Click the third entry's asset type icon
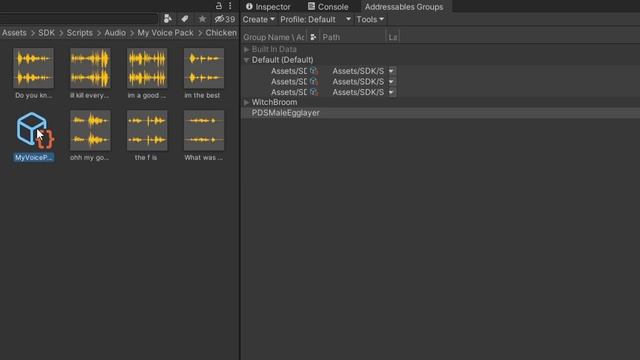Image resolution: width=640 pixels, height=360 pixels. [313, 92]
